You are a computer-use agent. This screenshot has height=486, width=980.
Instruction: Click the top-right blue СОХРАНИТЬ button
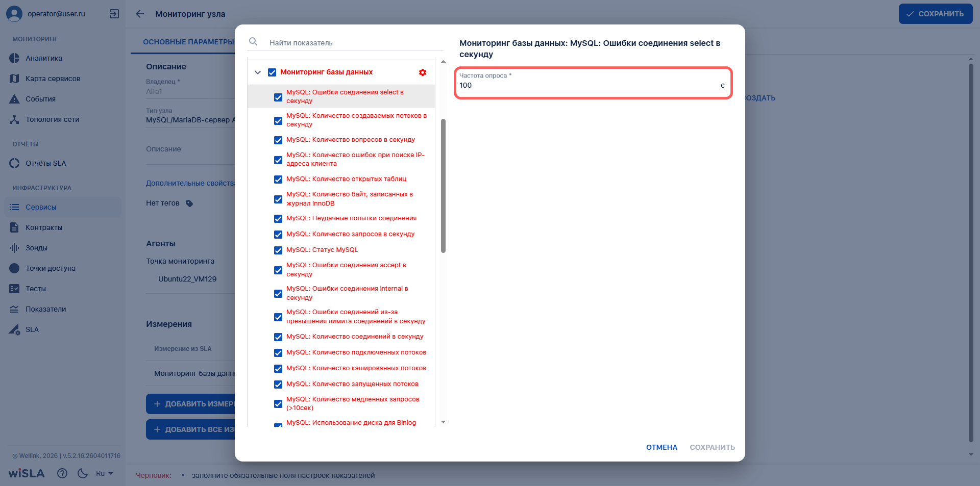coord(936,14)
